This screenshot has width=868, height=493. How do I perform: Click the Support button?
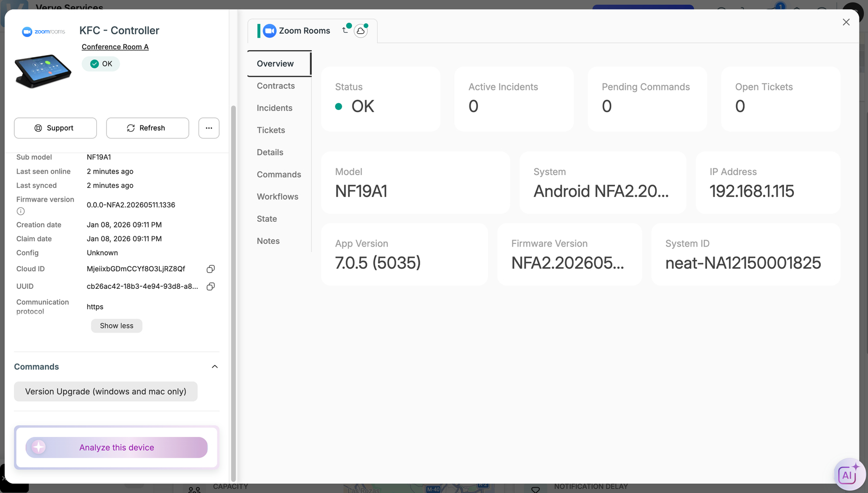click(x=56, y=128)
